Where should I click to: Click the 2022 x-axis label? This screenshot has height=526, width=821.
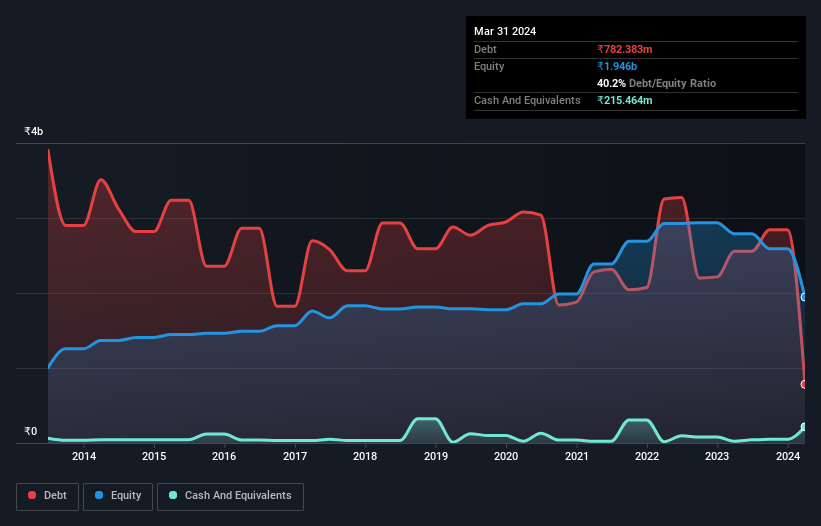coord(647,456)
